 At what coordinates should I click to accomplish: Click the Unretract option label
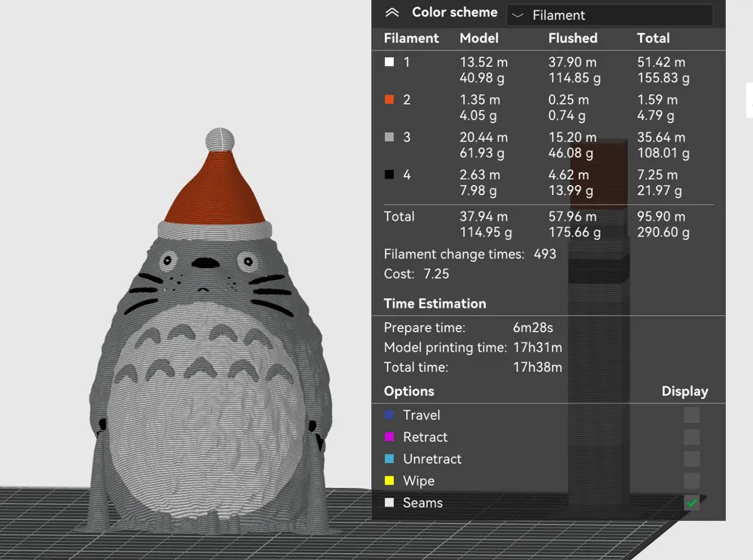[x=432, y=459]
